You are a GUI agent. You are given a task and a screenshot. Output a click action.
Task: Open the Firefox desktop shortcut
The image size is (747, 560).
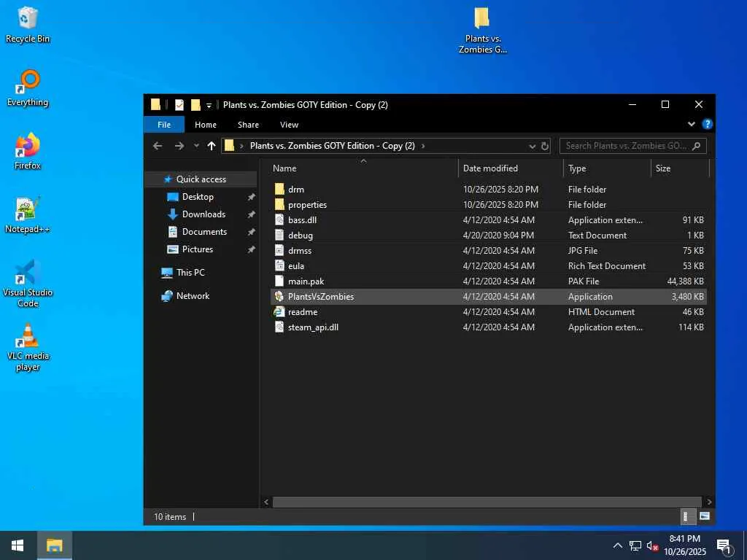point(28,147)
